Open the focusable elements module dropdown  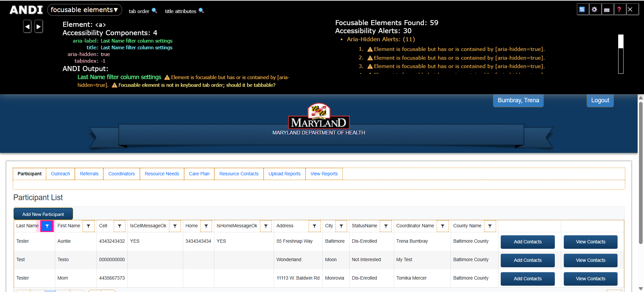85,10
